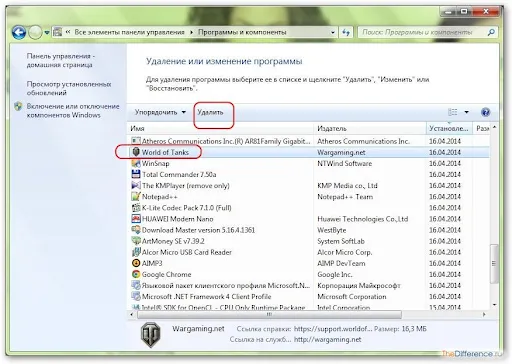Click Wargaming.net label in details pane
Image resolution: width=512 pixels, height=364 pixels.
pyautogui.click(x=198, y=329)
